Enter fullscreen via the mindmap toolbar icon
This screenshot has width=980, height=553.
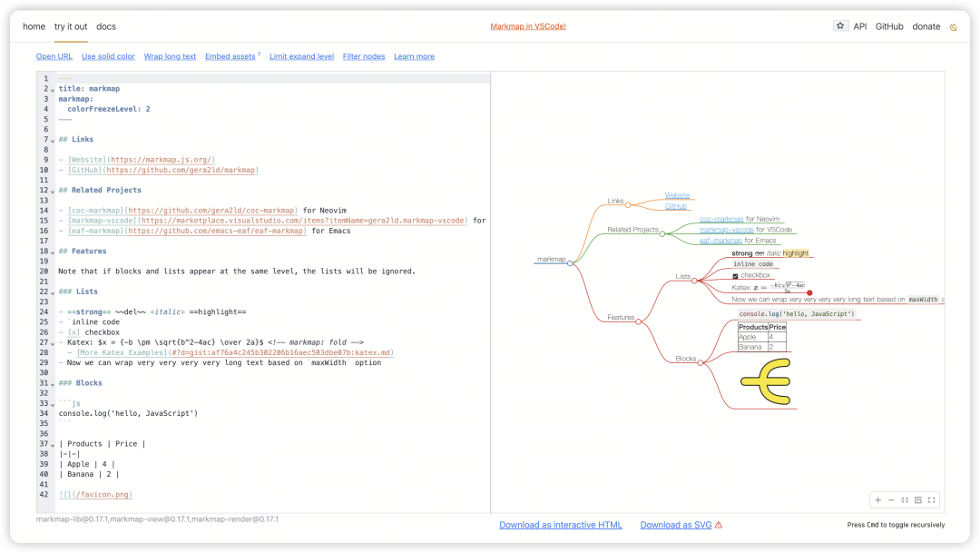[931, 499]
